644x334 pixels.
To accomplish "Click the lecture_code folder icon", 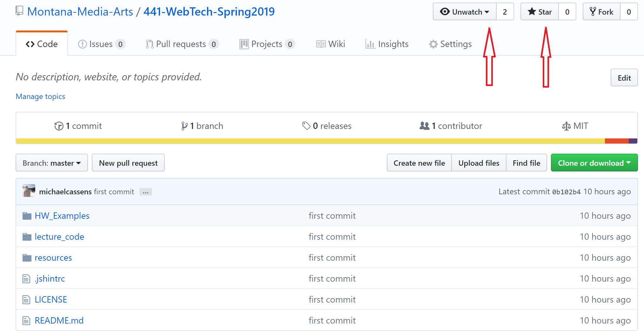I will pos(27,237).
